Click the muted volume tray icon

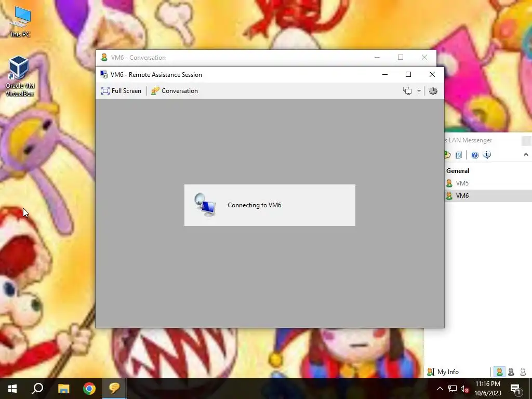(464, 389)
